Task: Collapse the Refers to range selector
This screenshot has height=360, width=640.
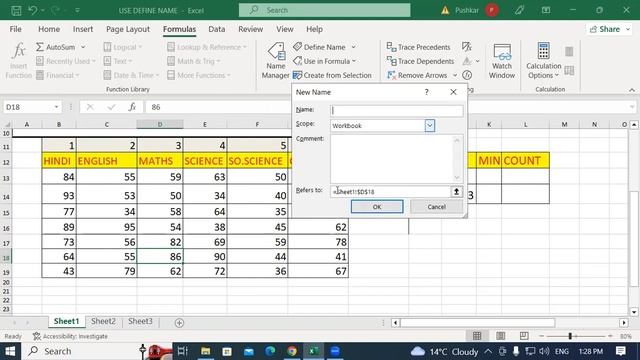Action: click(456, 191)
